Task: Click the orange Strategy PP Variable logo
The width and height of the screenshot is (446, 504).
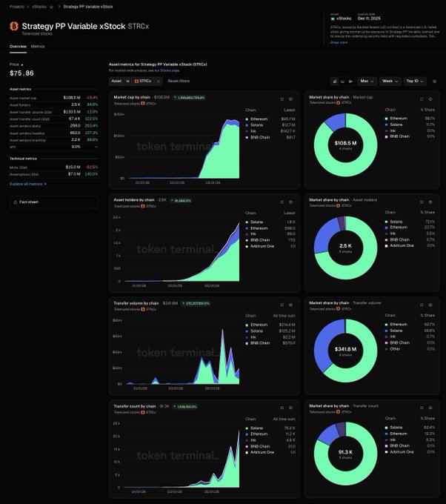Action: coord(14,26)
